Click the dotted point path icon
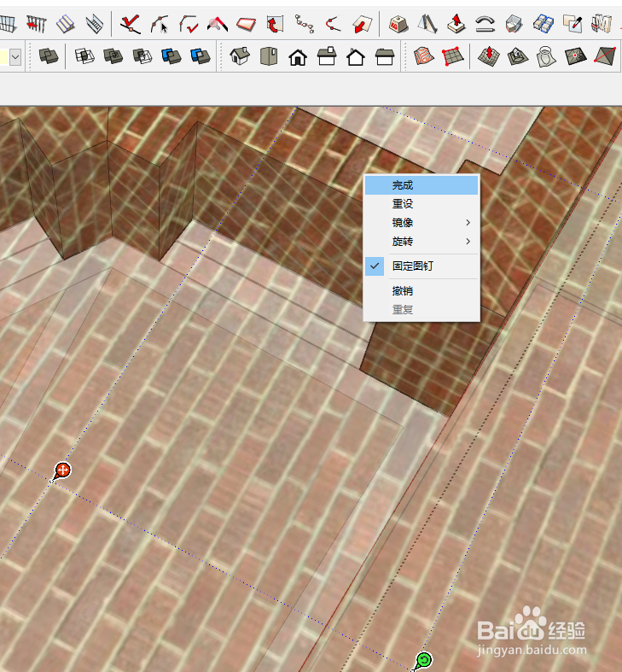The height and width of the screenshot is (672, 622). (304, 25)
